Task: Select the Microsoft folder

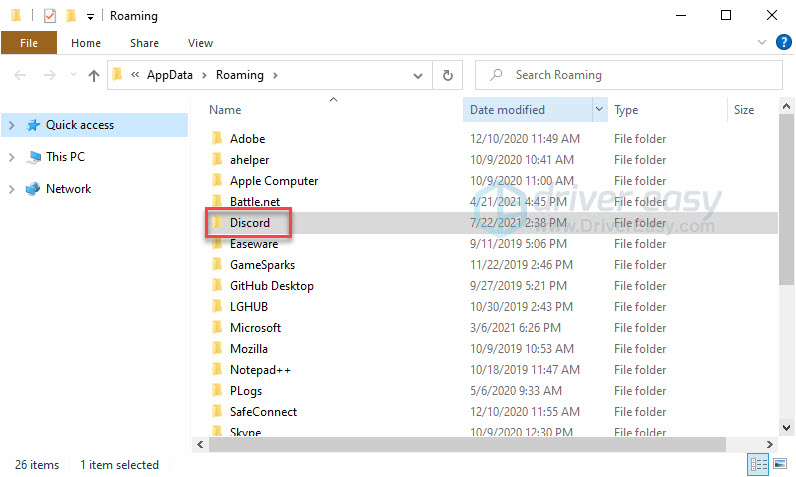Action: 255,328
